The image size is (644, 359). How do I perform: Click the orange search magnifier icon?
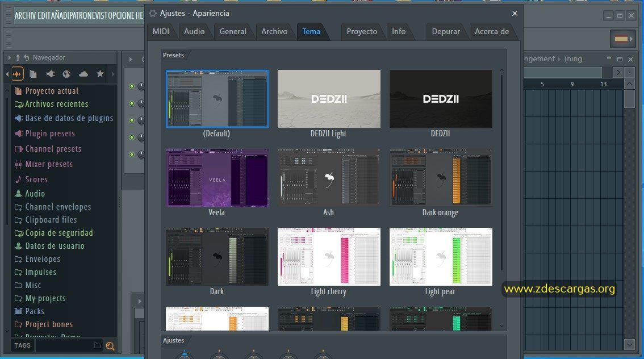pos(110,346)
